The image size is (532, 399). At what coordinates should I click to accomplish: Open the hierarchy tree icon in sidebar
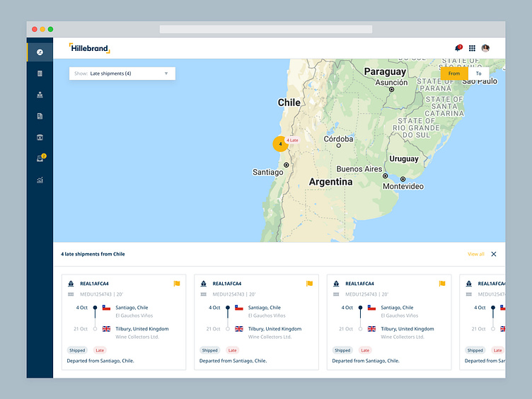pos(40,95)
